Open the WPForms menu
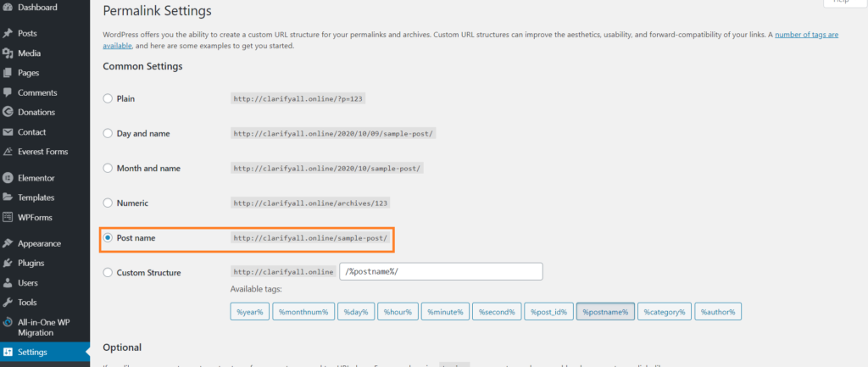The width and height of the screenshot is (868, 367). (x=35, y=217)
